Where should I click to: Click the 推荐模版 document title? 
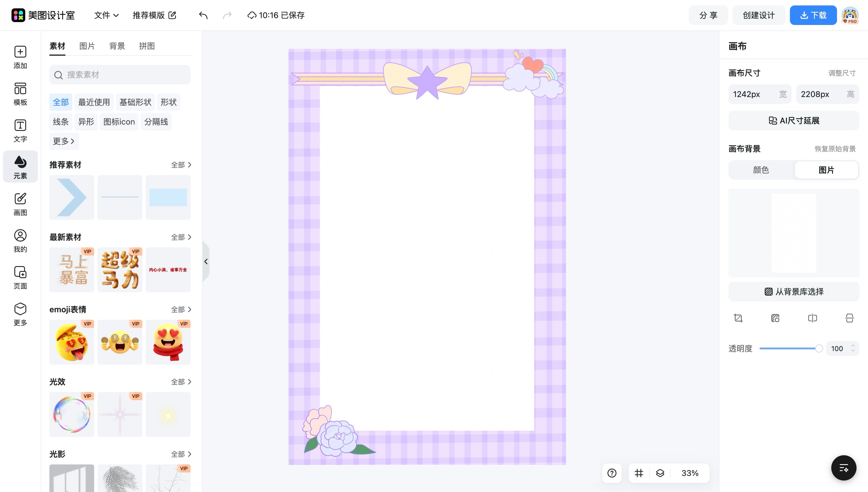click(x=149, y=15)
